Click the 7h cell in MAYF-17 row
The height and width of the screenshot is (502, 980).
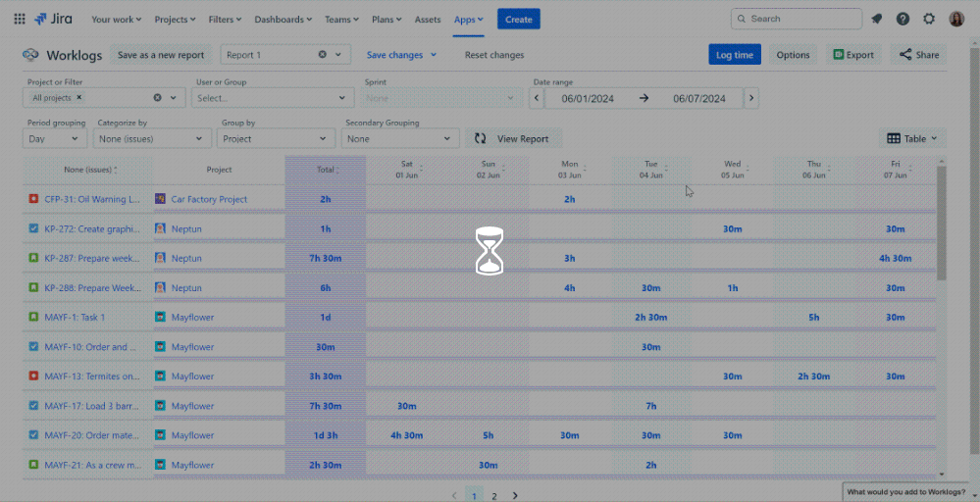pos(651,406)
